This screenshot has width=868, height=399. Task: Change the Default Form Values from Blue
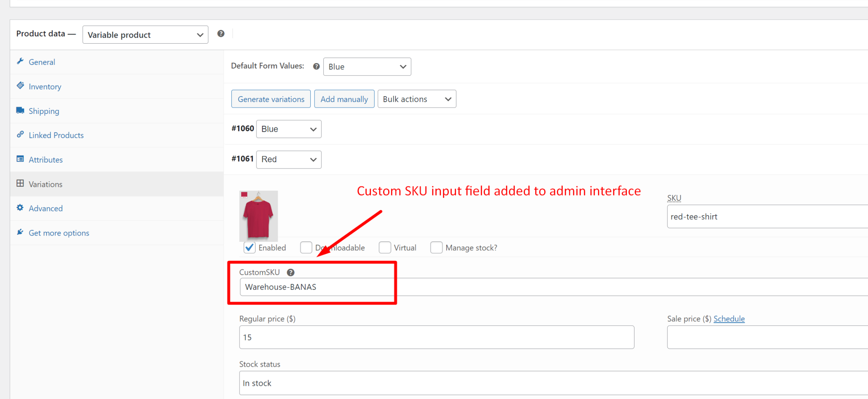(x=367, y=66)
